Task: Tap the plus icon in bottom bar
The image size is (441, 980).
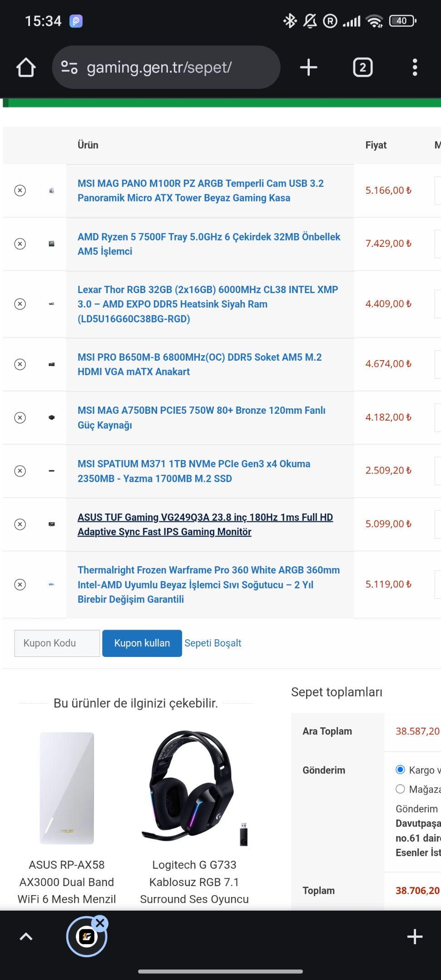Action: point(415,936)
